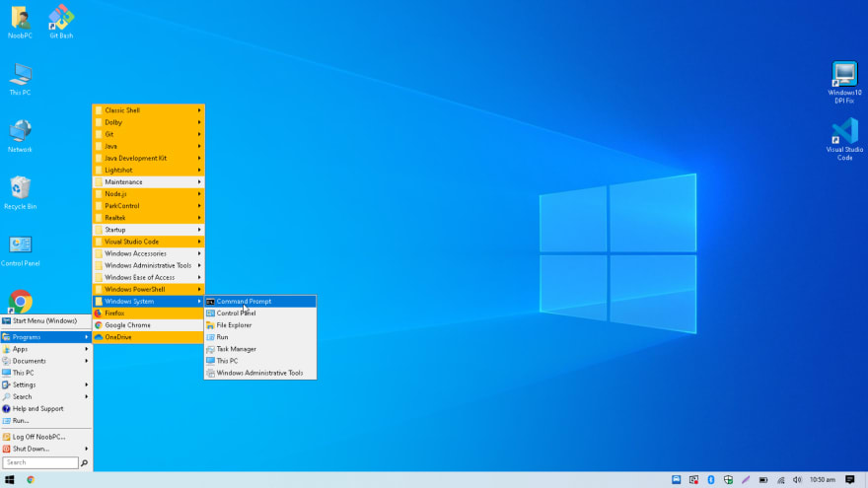The width and height of the screenshot is (868, 488).
Task: Open Chrome from the taskbar
Action: (31, 480)
